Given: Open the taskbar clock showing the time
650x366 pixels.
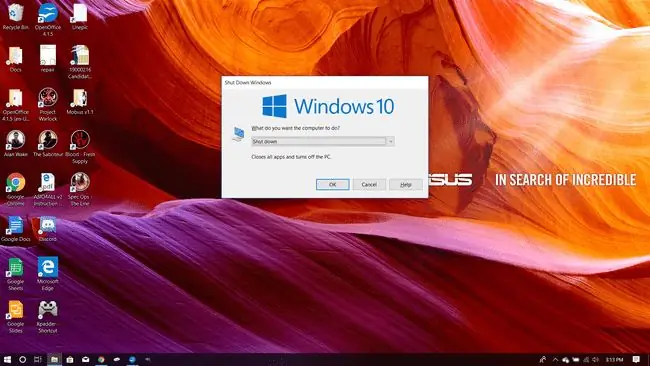Looking at the screenshot, I should tap(614, 359).
